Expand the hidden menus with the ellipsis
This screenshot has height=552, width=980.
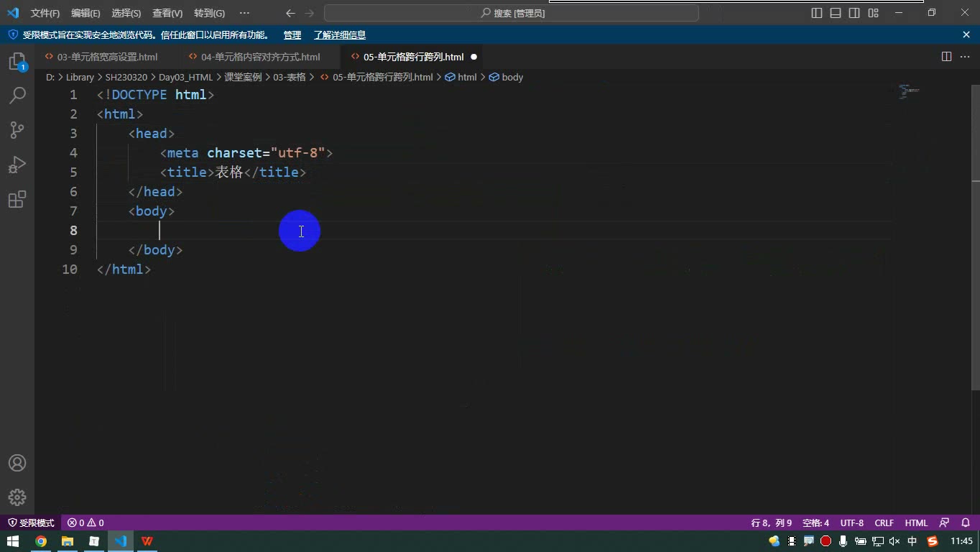click(x=244, y=13)
